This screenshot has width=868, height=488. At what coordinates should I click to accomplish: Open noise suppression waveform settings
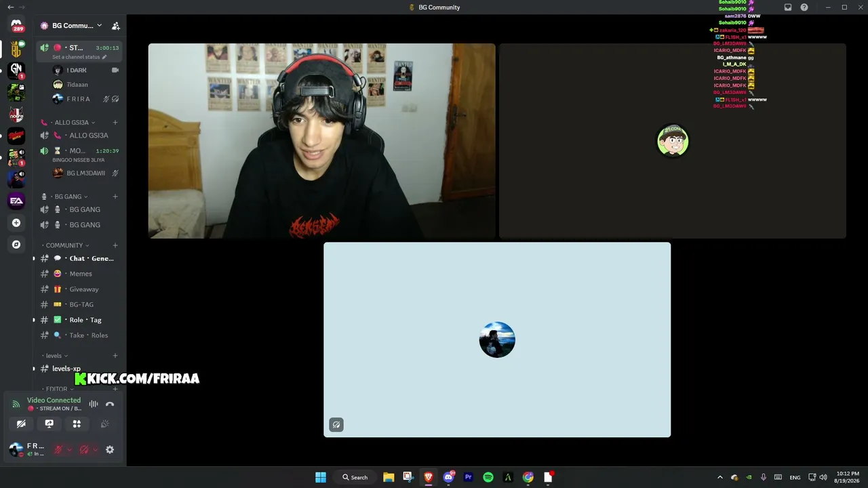[94, 404]
